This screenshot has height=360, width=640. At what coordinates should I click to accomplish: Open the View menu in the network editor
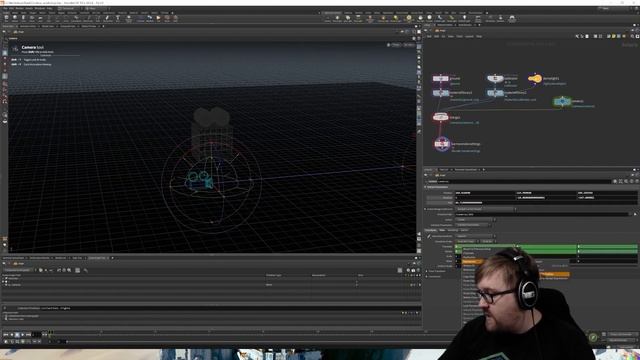[451, 36]
